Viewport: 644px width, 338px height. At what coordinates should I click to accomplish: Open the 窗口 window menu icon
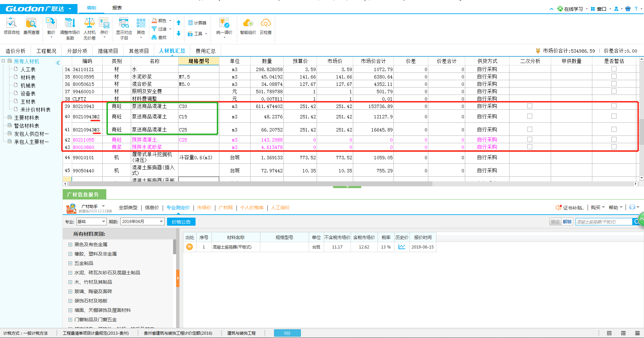point(593,9)
